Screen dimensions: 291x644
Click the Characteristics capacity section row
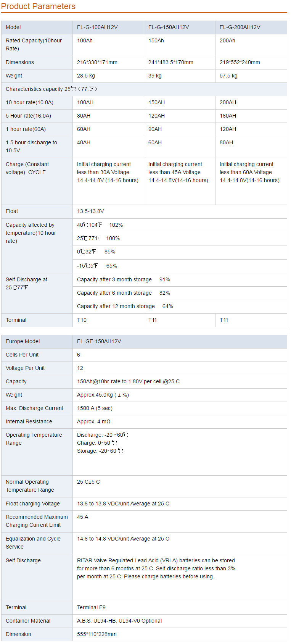pyautogui.click(x=51, y=89)
